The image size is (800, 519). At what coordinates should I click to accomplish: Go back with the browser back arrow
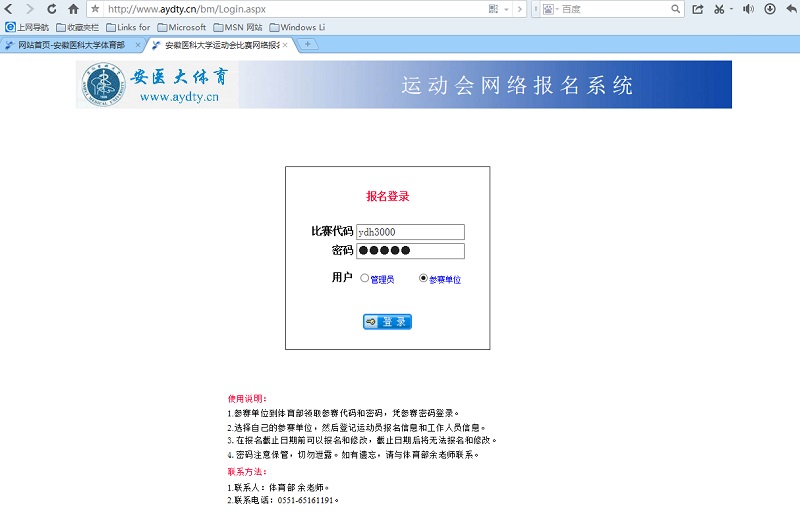point(8,9)
